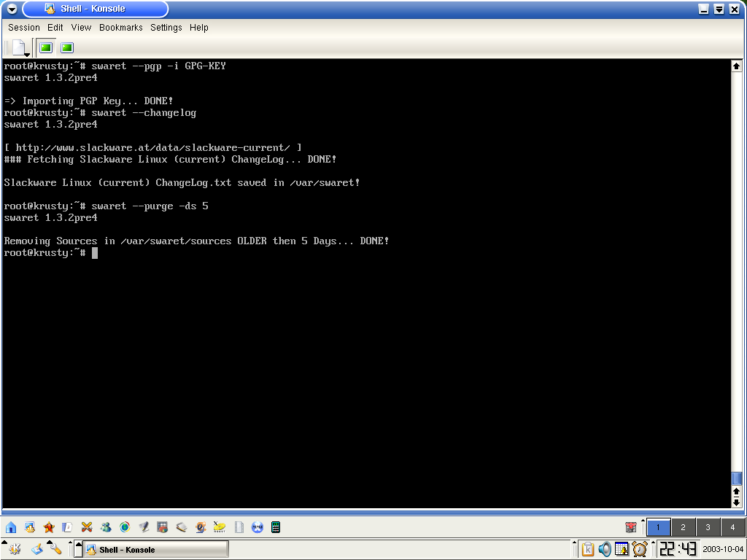This screenshot has width=747, height=560.
Task: Click the 'Removing Sources' output line
Action: click(x=196, y=241)
